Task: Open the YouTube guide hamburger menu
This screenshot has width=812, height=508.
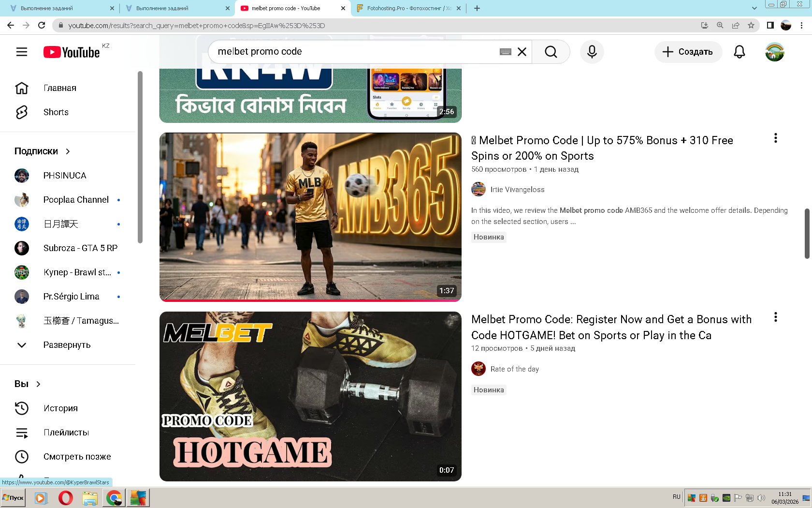Action: tap(22, 52)
